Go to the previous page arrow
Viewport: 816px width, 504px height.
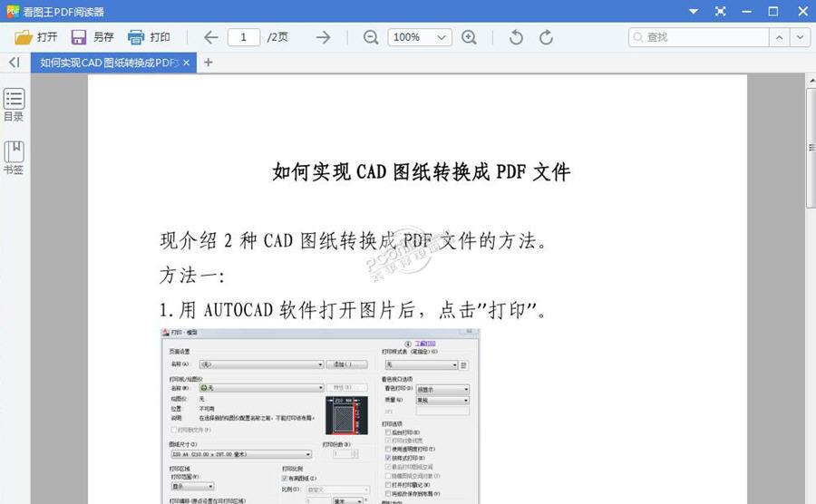210,37
